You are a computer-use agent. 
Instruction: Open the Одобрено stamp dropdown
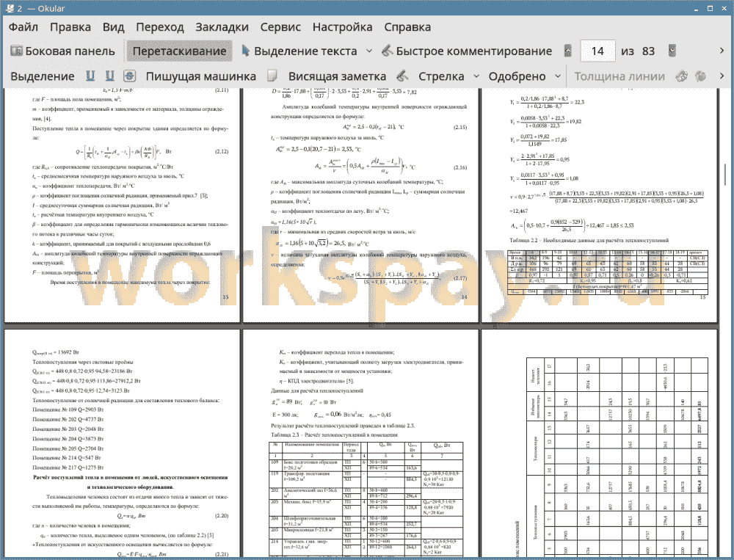558,76
